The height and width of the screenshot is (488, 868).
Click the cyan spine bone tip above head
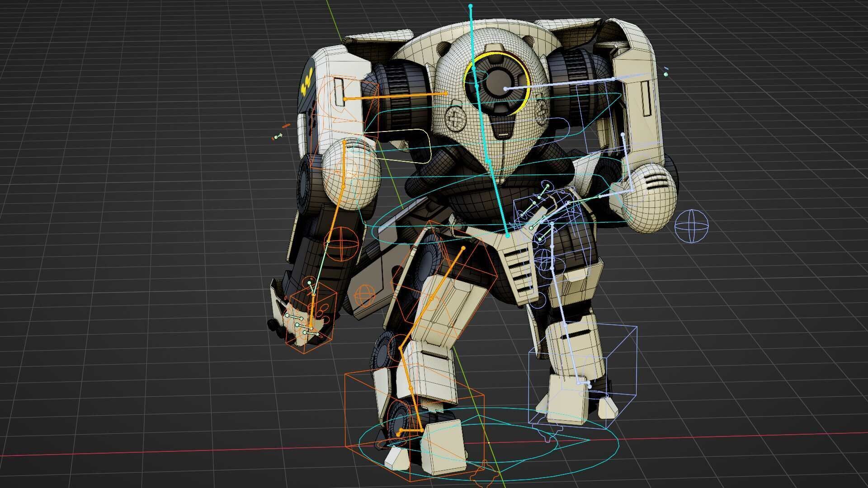pos(471,6)
